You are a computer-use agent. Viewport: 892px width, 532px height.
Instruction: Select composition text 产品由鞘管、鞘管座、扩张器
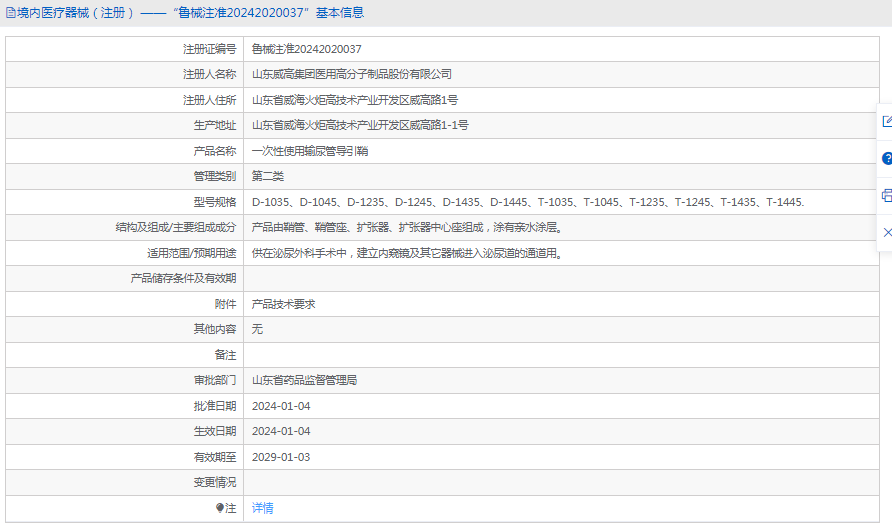click(x=407, y=228)
